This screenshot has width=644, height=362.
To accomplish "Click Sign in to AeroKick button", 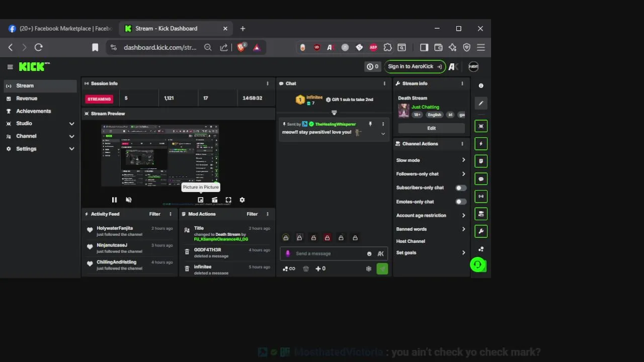I will [415, 66].
